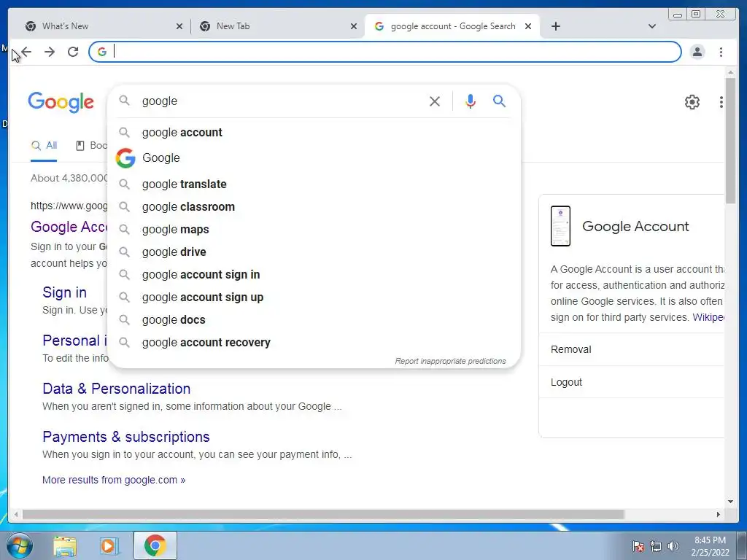Open the Payments & subscriptions sitelink
Screen dimensions: 747x560
[x=125, y=437]
